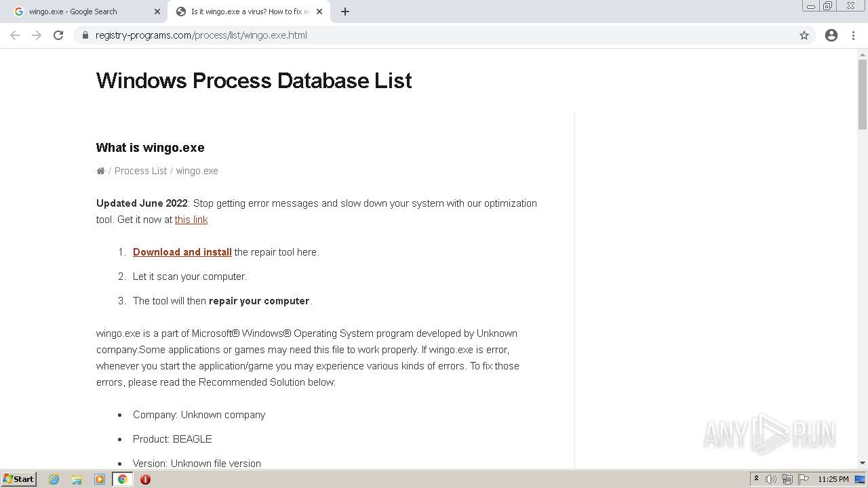Click the Download and install link
868x488 pixels.
(x=182, y=252)
